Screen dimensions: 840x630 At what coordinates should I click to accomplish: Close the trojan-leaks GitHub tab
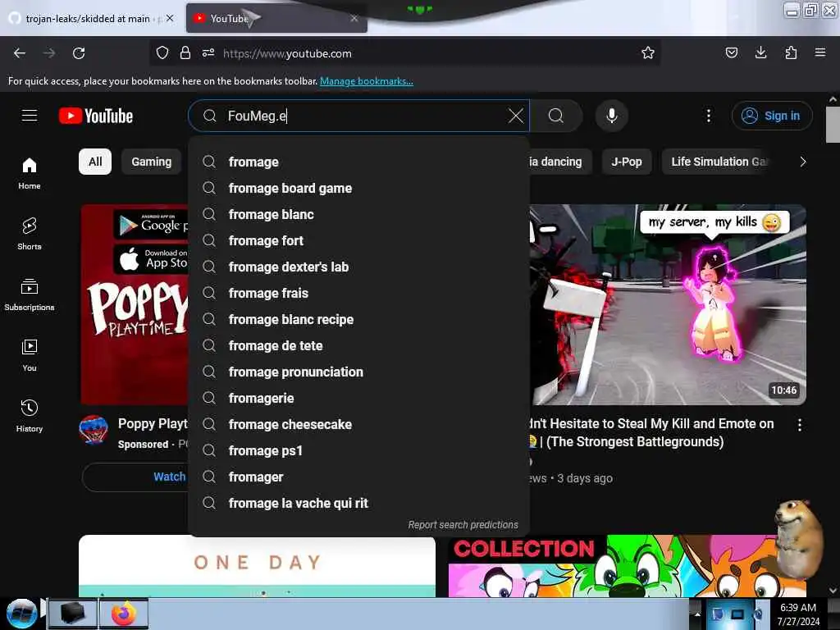(170, 18)
